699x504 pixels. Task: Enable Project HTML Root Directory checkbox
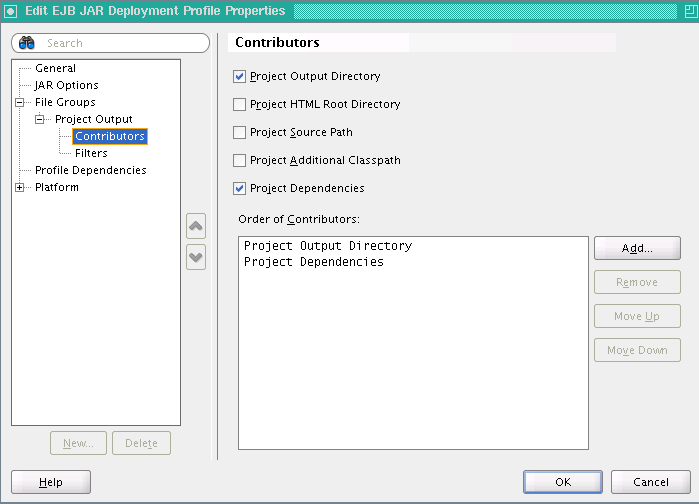point(239,104)
